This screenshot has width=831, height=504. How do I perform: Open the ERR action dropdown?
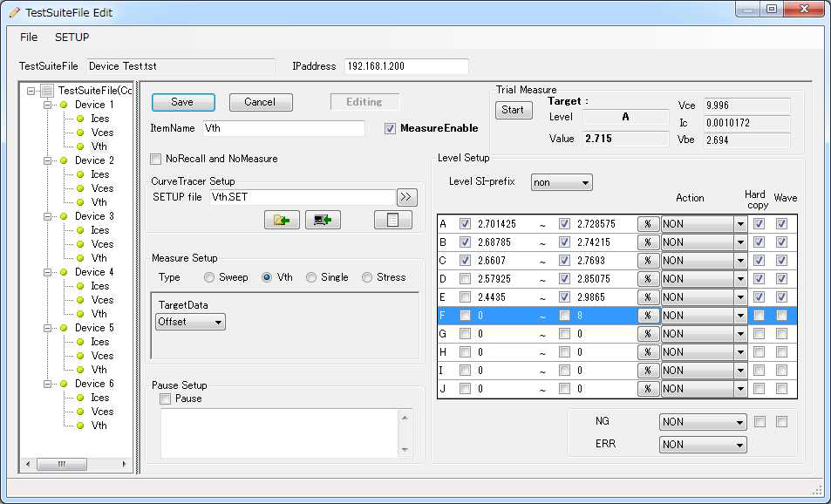click(703, 445)
